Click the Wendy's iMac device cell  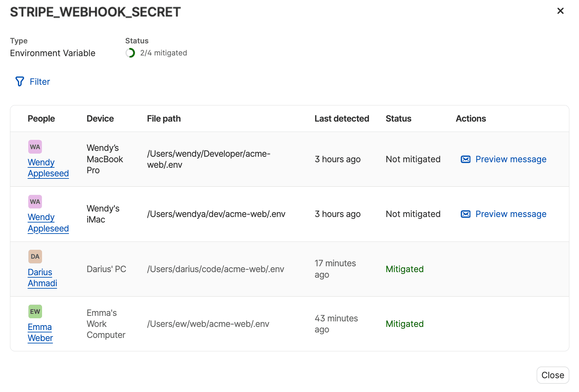[x=103, y=214]
